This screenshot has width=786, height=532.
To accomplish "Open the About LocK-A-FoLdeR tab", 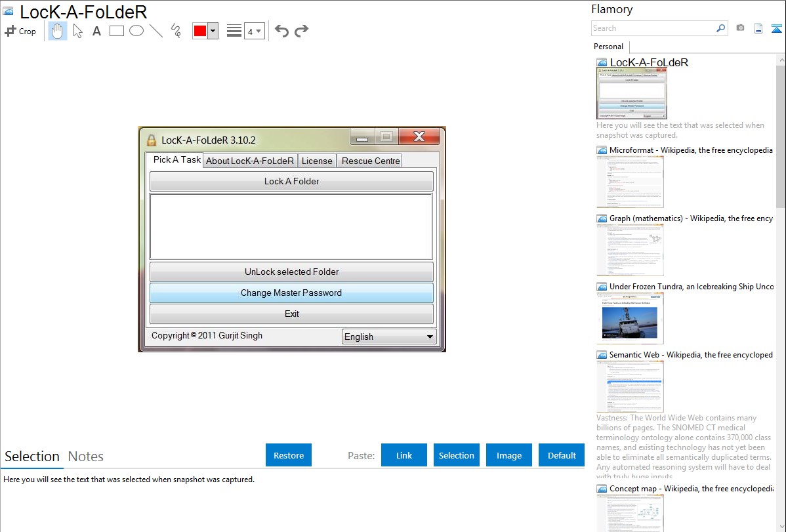I will point(249,161).
